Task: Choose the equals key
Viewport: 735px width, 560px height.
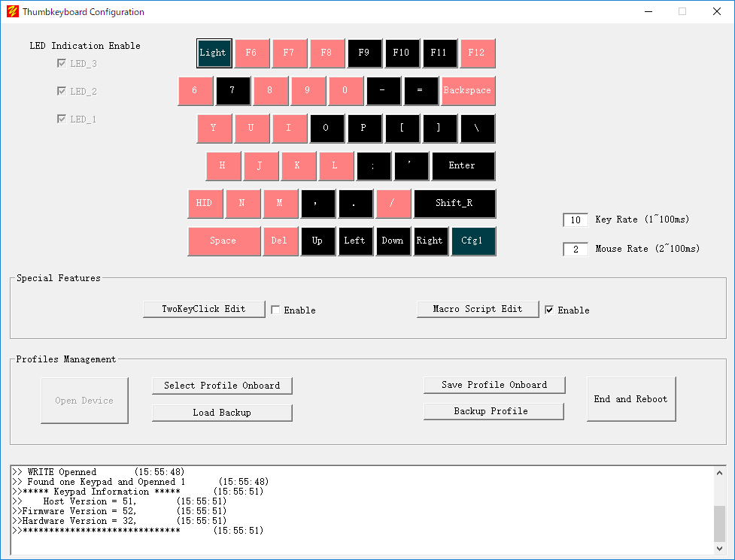Action: (421, 91)
